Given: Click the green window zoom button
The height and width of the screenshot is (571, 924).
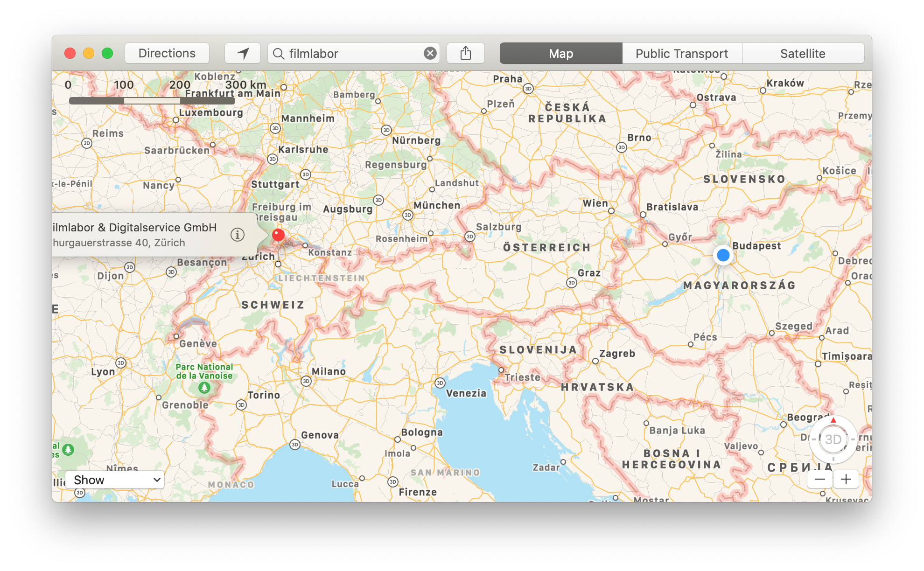Looking at the screenshot, I should pyautogui.click(x=107, y=53).
